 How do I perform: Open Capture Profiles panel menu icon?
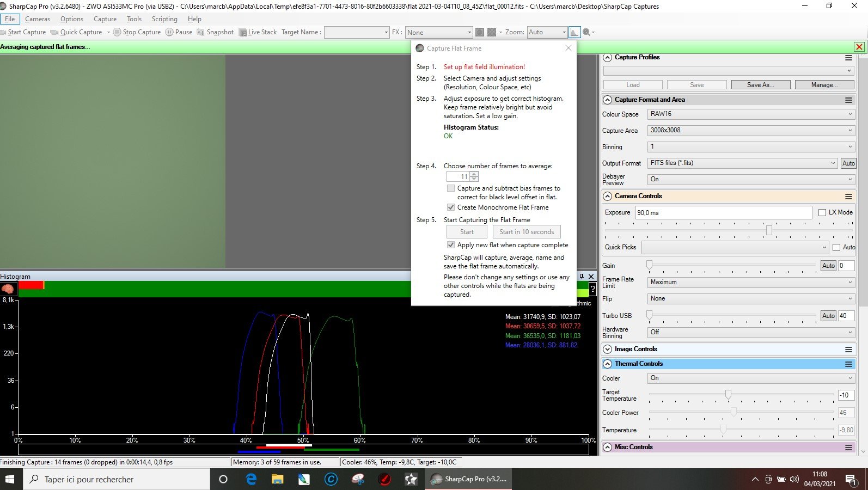pyautogui.click(x=848, y=58)
